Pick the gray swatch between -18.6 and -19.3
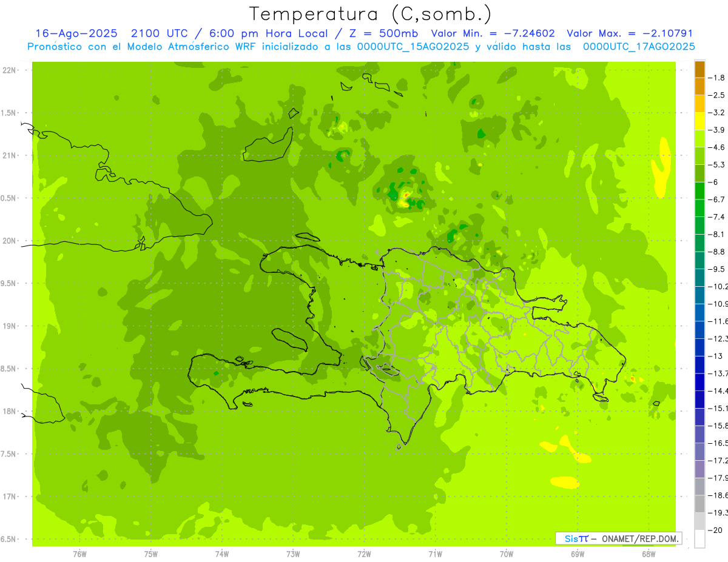 (x=699, y=504)
